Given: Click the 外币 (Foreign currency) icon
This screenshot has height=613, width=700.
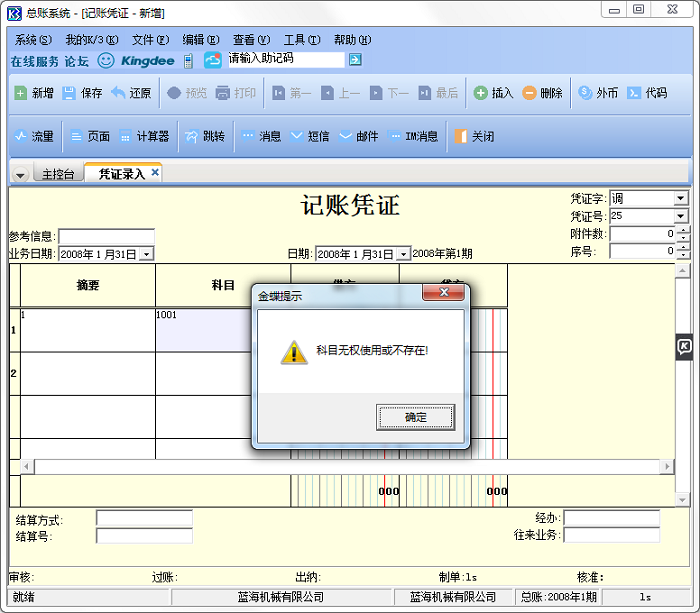Looking at the screenshot, I should click(585, 93).
